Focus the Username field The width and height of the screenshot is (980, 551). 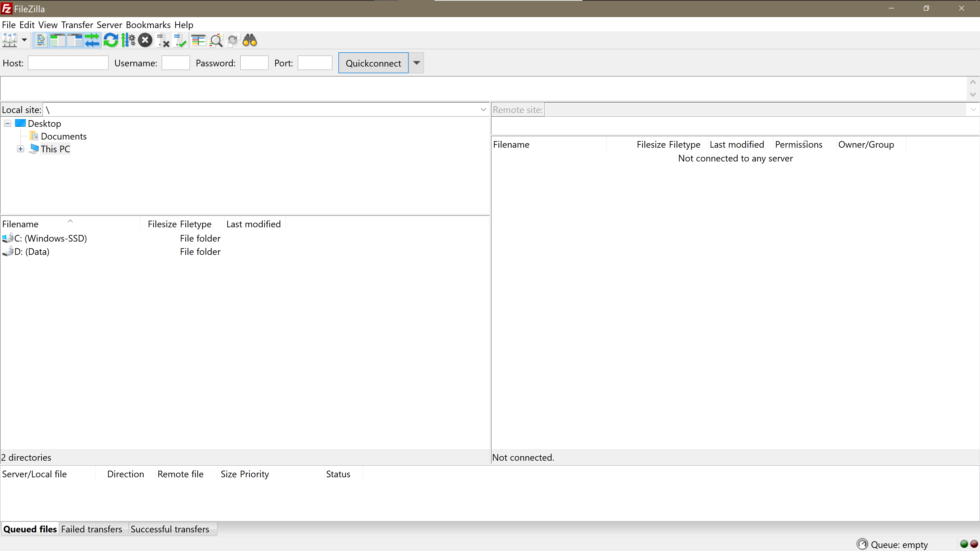(x=176, y=63)
